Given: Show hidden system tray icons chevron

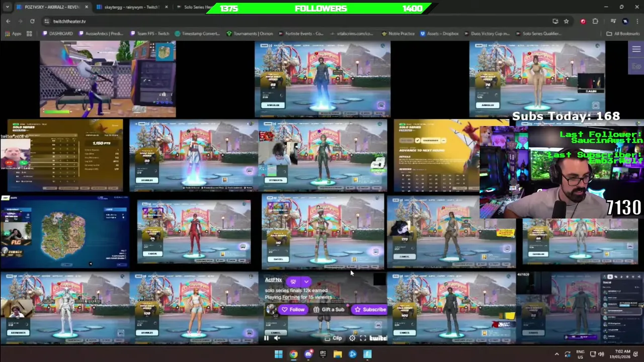Looking at the screenshot, I should pyautogui.click(x=556, y=354).
